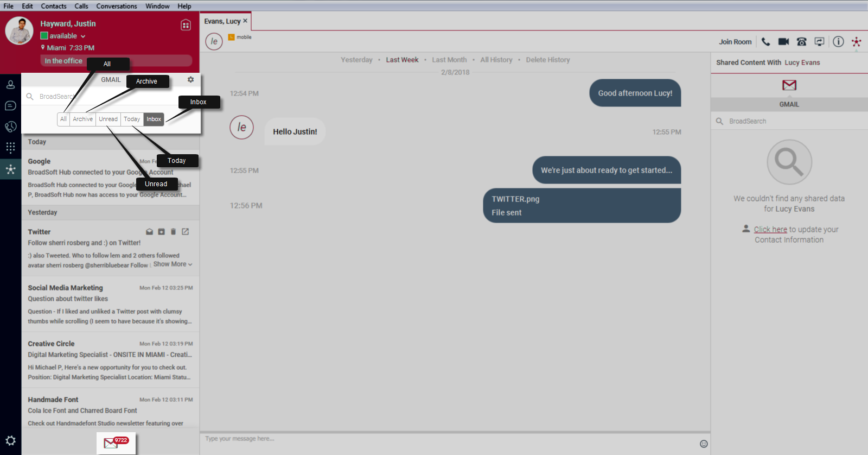The height and width of the screenshot is (455, 868).
Task: Start an audio call with Lucy Evans
Action: (765, 42)
